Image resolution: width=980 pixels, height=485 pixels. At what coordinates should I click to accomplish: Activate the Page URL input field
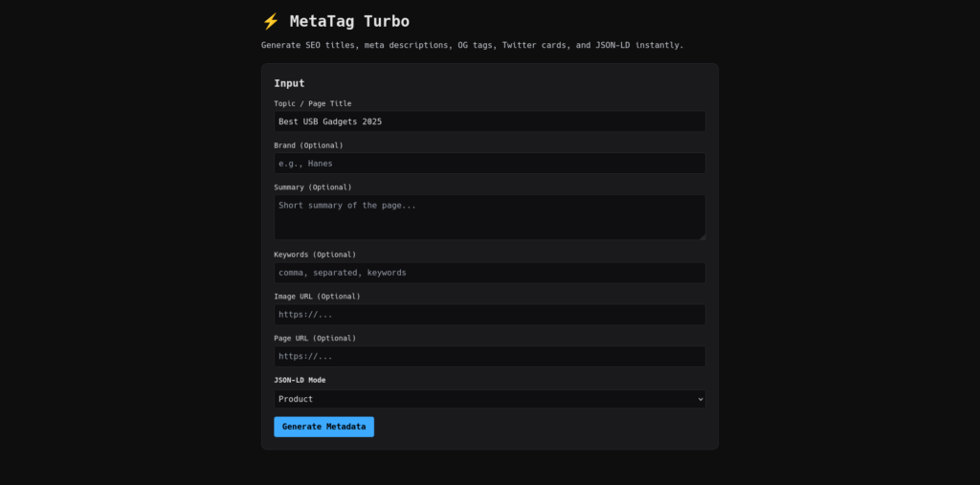489,357
